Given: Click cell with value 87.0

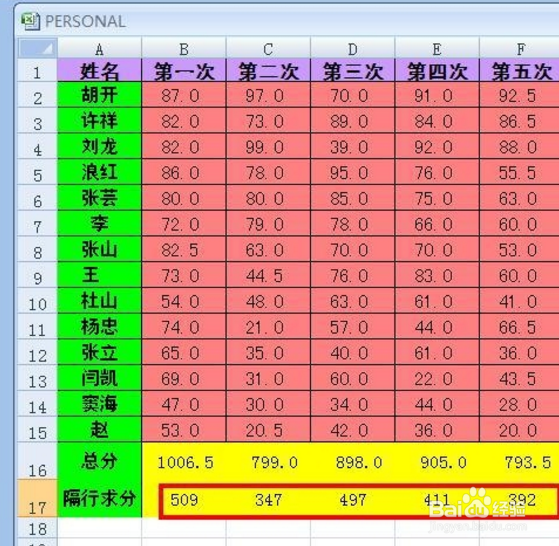Looking at the screenshot, I should (184, 95).
